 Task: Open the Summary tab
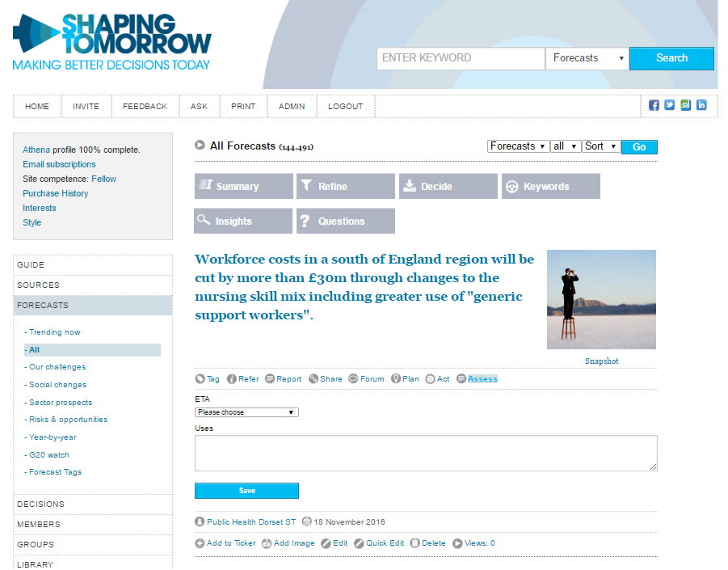click(x=244, y=186)
